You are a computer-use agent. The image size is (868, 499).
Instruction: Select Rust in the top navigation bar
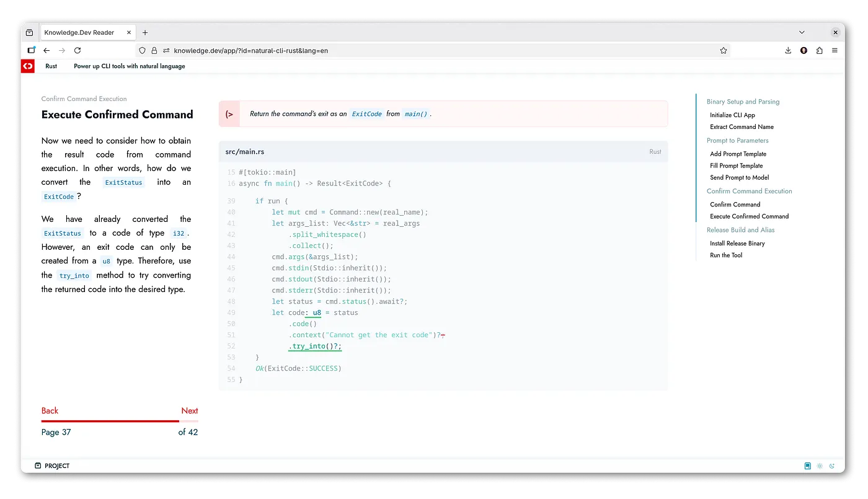tap(51, 66)
